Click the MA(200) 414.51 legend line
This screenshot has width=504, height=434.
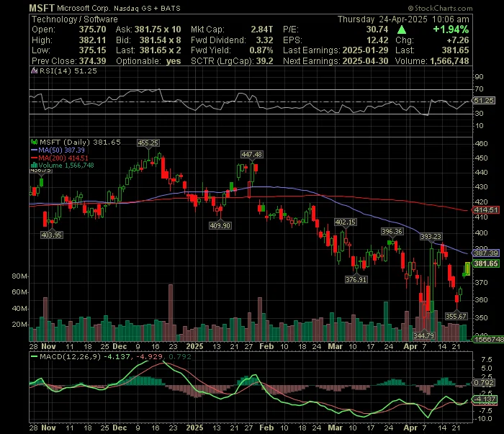pyautogui.click(x=34, y=158)
